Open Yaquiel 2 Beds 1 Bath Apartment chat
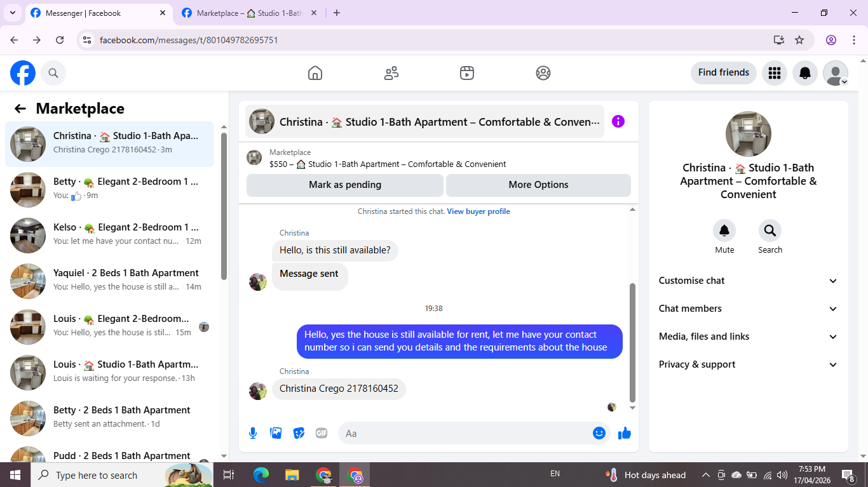Image resolution: width=868 pixels, height=487 pixels. [x=110, y=281]
